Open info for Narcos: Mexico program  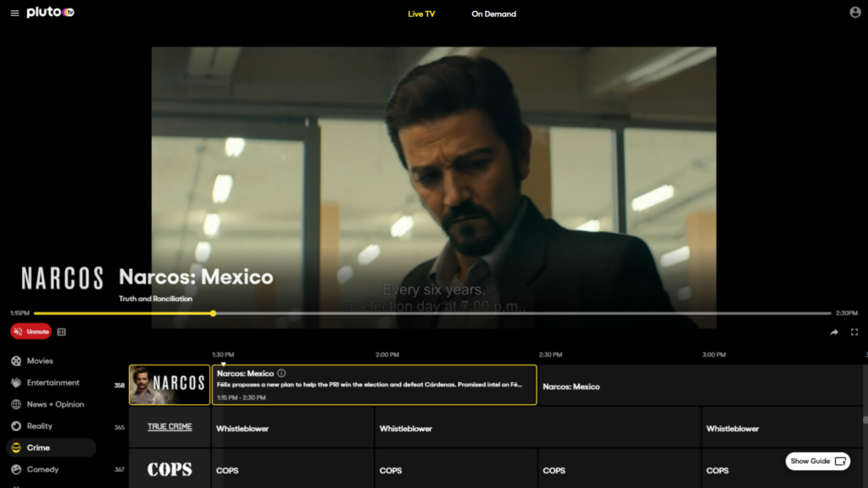click(x=281, y=374)
